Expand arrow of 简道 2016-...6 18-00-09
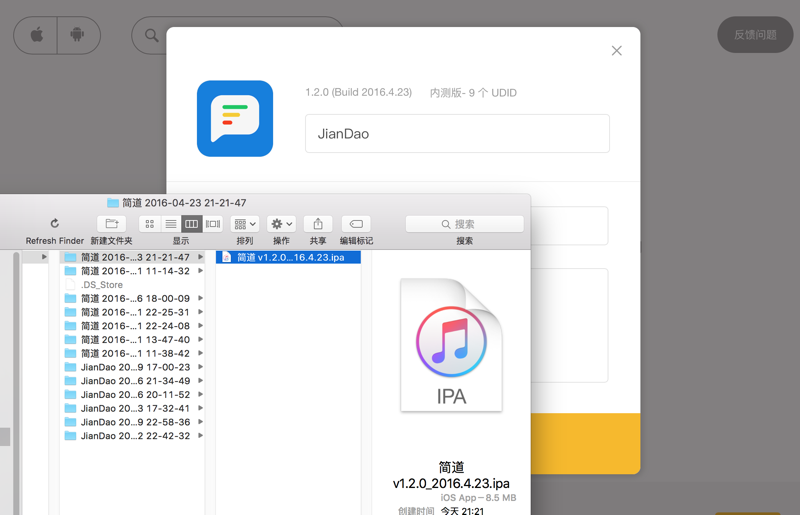The height and width of the screenshot is (515, 800). tap(201, 299)
